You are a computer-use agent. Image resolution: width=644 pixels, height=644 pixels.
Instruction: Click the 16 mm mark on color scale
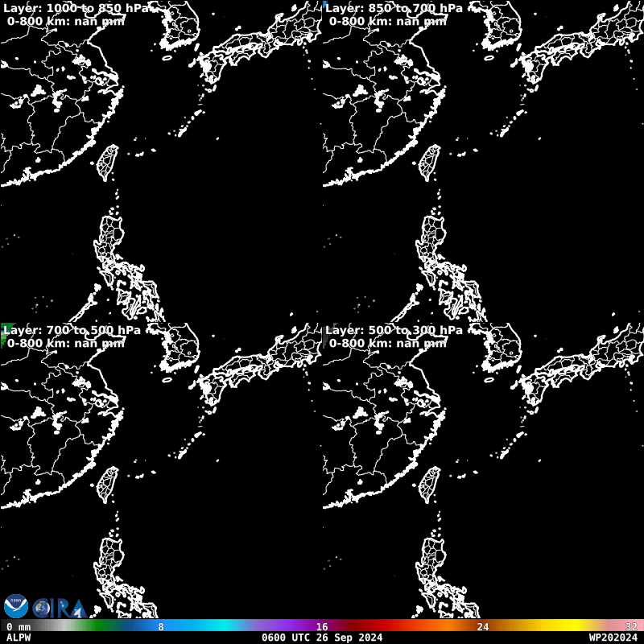pos(322,626)
